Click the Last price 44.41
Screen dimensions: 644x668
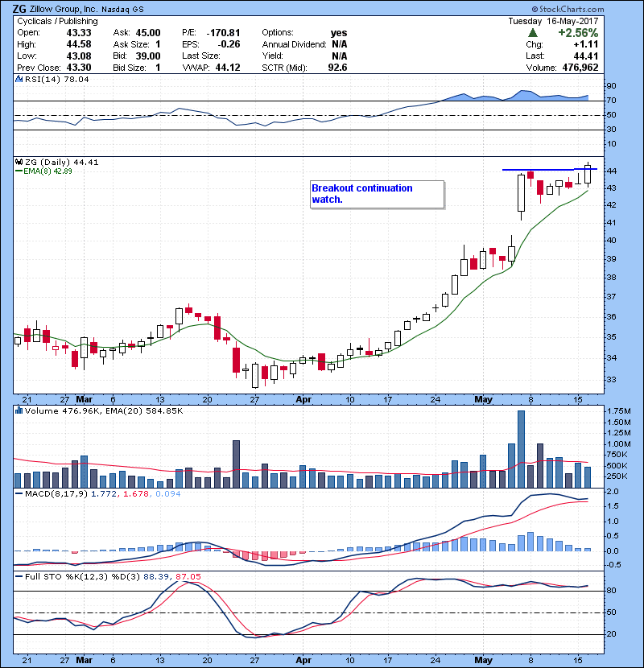(585, 56)
